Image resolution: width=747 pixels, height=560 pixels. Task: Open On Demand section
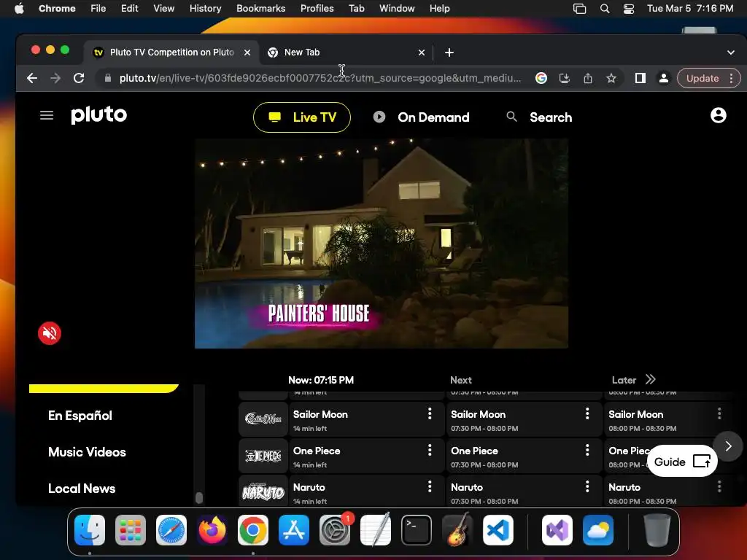[x=421, y=117]
